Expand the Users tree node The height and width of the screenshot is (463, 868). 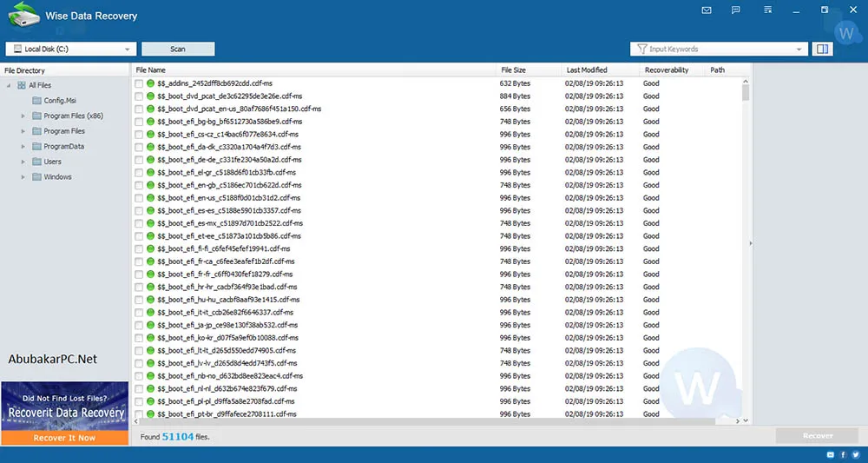pos(23,162)
